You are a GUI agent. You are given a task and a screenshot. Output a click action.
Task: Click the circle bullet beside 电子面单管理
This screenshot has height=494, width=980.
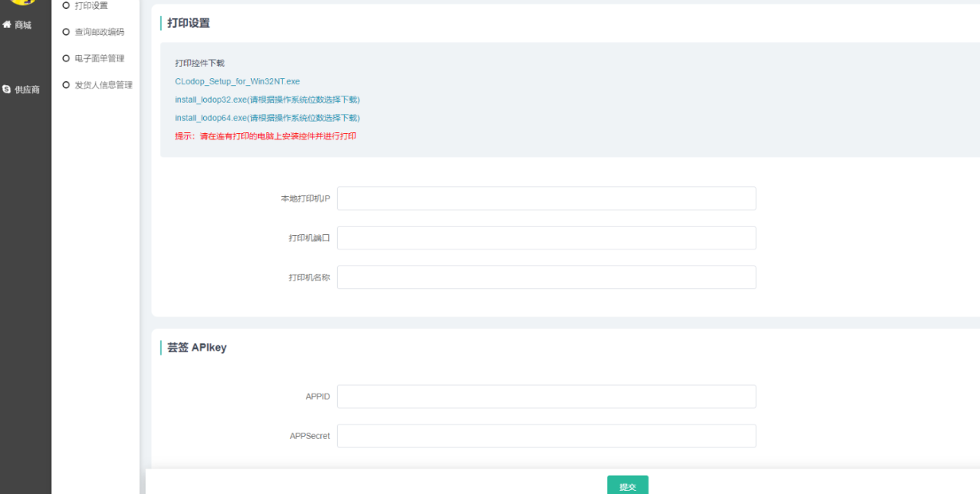[66, 58]
